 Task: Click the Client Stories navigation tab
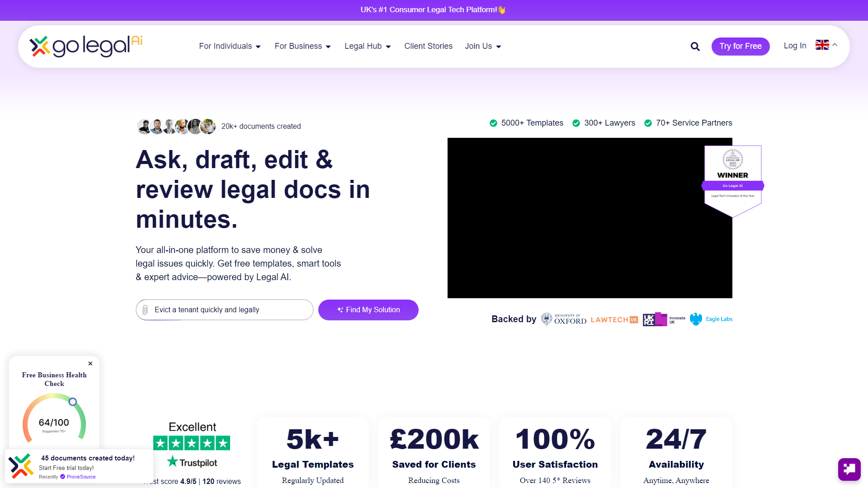pyautogui.click(x=429, y=46)
